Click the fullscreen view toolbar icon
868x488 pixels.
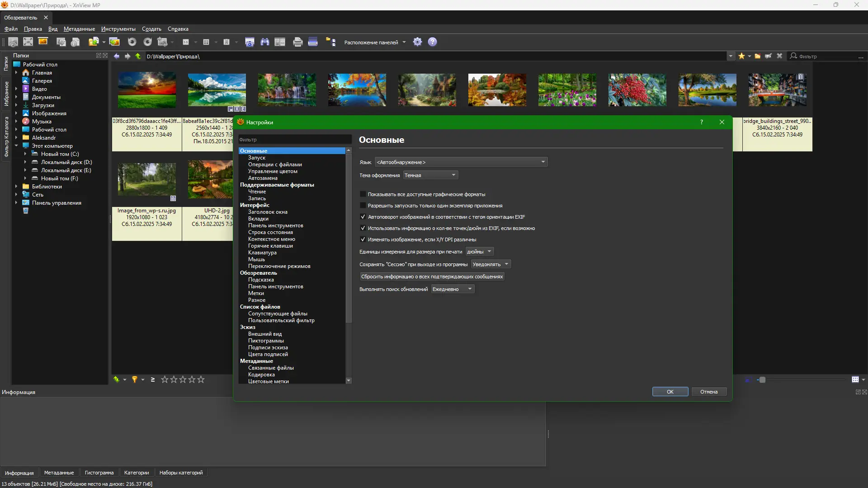point(28,42)
